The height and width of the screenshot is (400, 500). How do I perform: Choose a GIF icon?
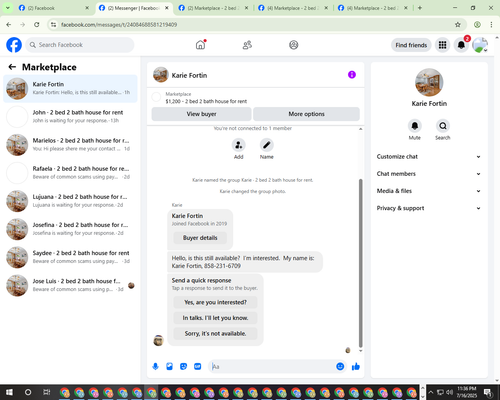(198, 367)
